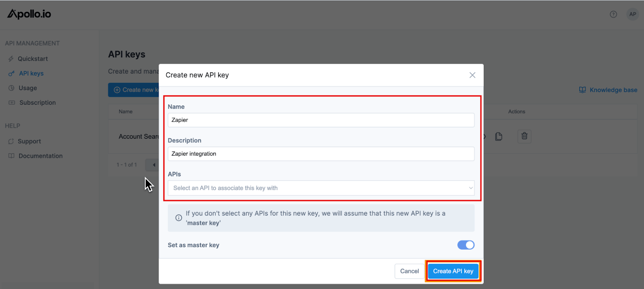Click the Quickstart lightning icon
The height and width of the screenshot is (289, 644).
pos(11,59)
